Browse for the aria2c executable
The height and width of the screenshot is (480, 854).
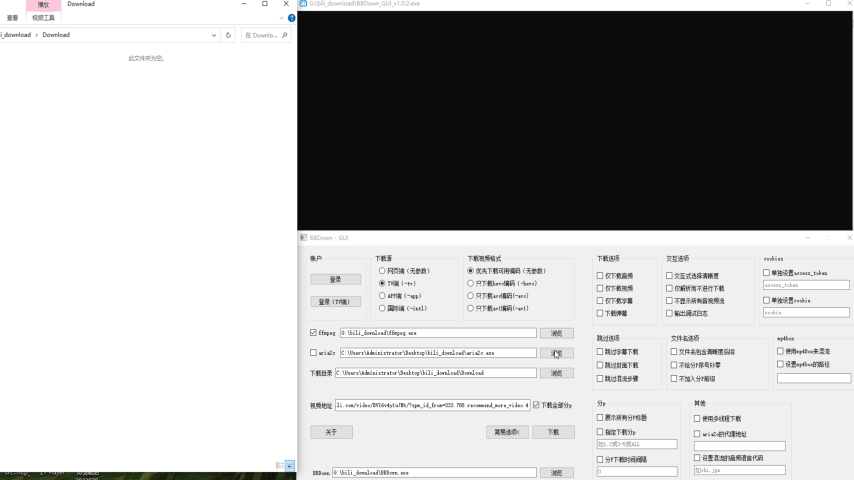(x=557, y=353)
